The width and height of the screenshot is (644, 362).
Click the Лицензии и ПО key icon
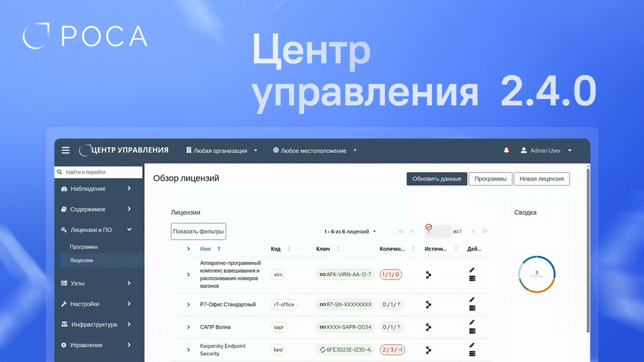[x=64, y=230]
